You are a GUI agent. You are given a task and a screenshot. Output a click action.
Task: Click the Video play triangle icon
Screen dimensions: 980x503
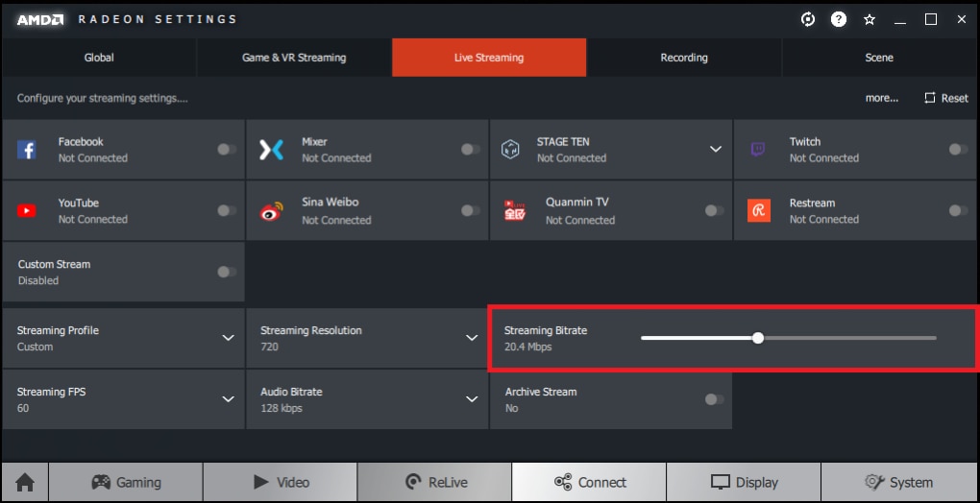(x=261, y=483)
